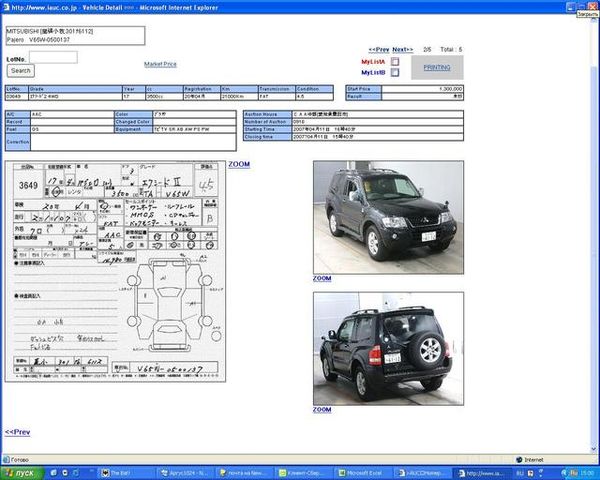Click the third Quick Launch icon

[76, 473]
